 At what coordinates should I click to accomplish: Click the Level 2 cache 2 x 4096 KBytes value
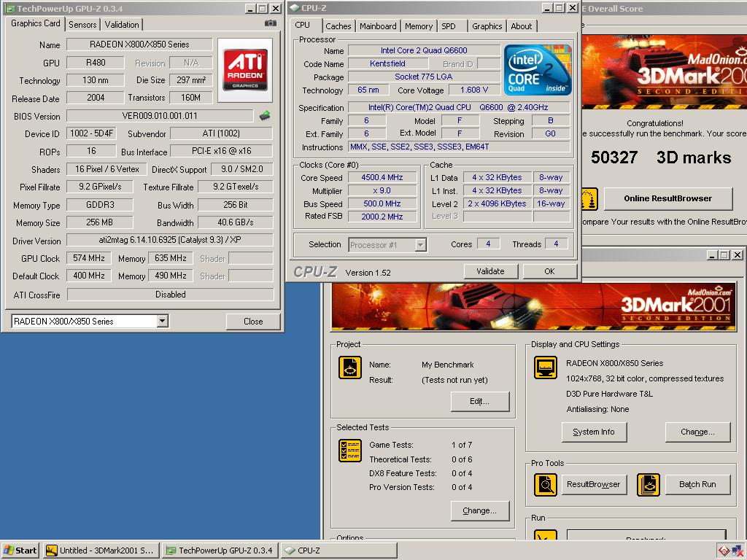click(497, 203)
